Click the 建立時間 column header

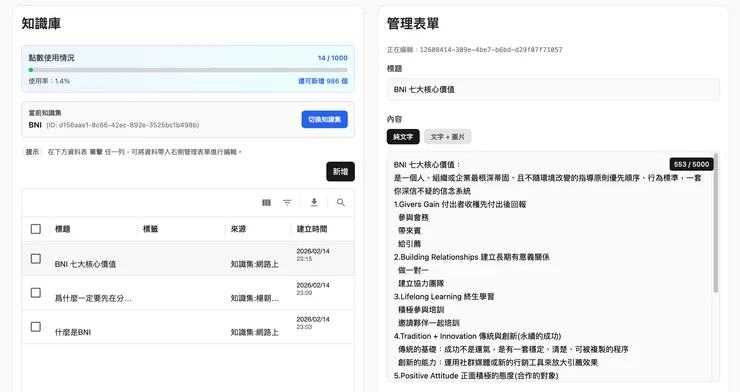click(x=312, y=229)
